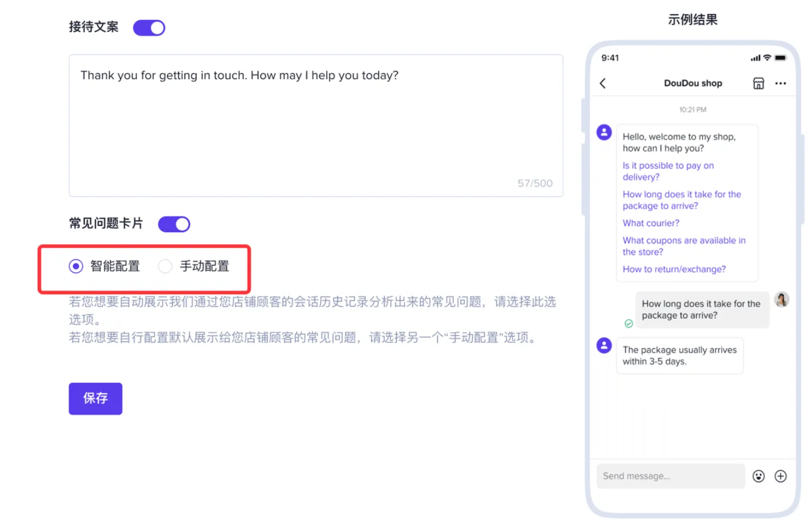The height and width of the screenshot is (530, 812).
Task: Click the 示例结果 heading
Action: 693,20
